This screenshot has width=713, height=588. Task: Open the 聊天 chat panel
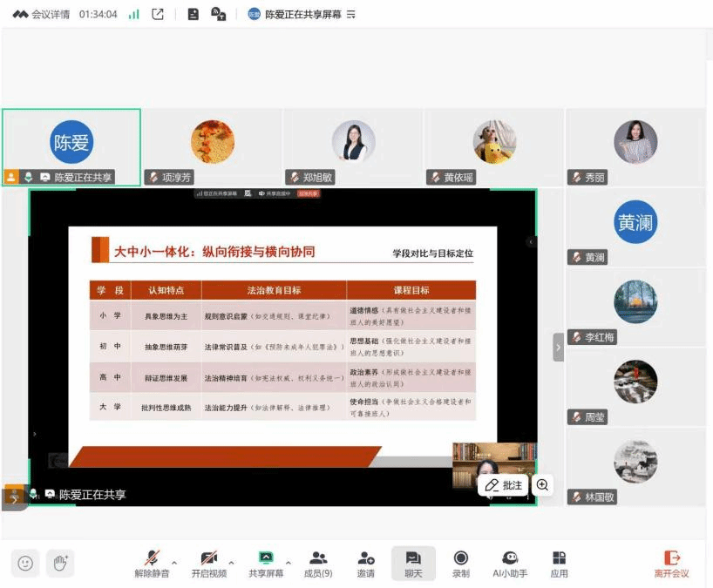click(x=413, y=564)
